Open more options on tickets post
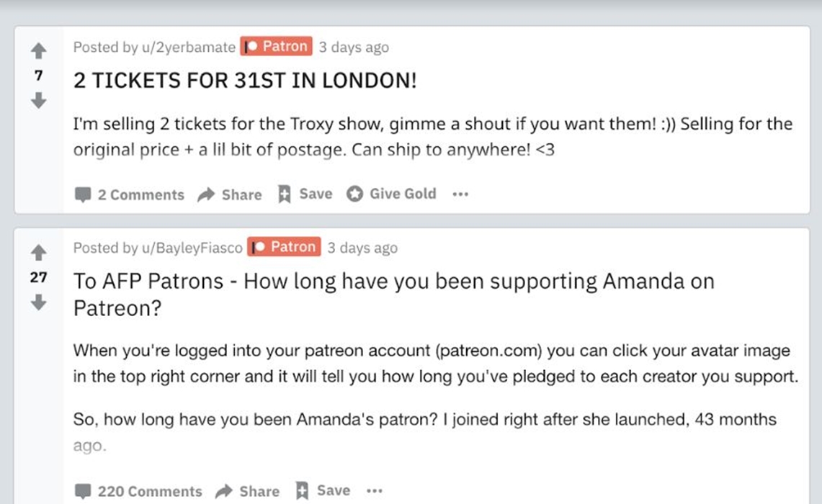Viewport: 822px width, 504px height. pyautogui.click(x=460, y=194)
